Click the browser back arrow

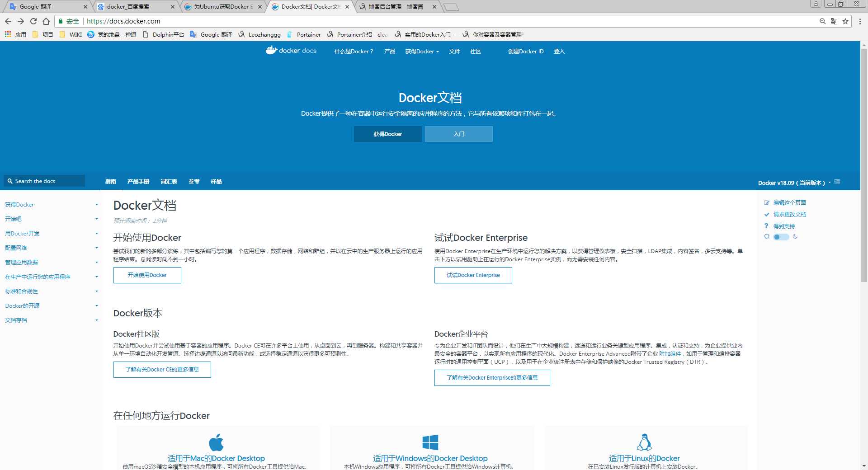point(8,21)
